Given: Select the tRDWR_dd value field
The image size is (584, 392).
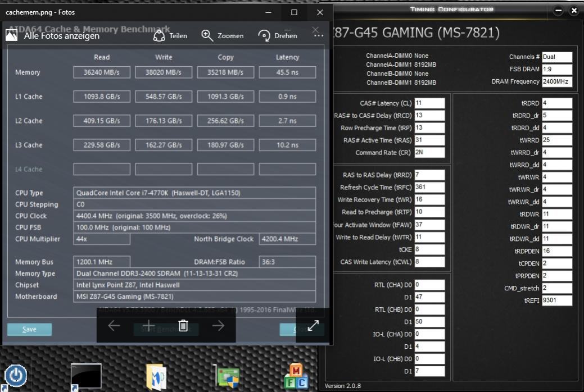Looking at the screenshot, I should pyautogui.click(x=557, y=239).
